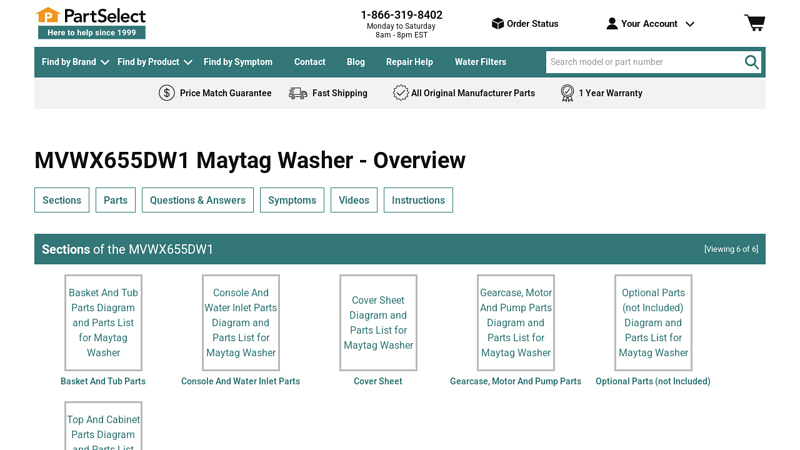Open the Your Account dropdown chevron
This screenshot has width=800, height=450.
coord(690,24)
